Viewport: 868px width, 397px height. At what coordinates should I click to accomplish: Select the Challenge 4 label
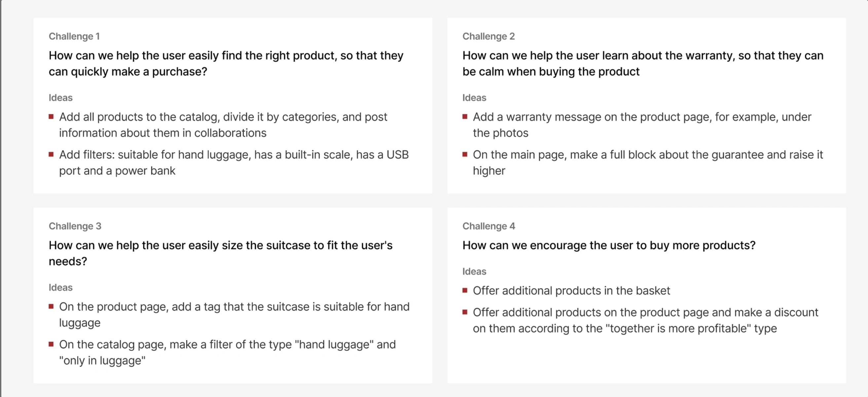[x=488, y=226]
